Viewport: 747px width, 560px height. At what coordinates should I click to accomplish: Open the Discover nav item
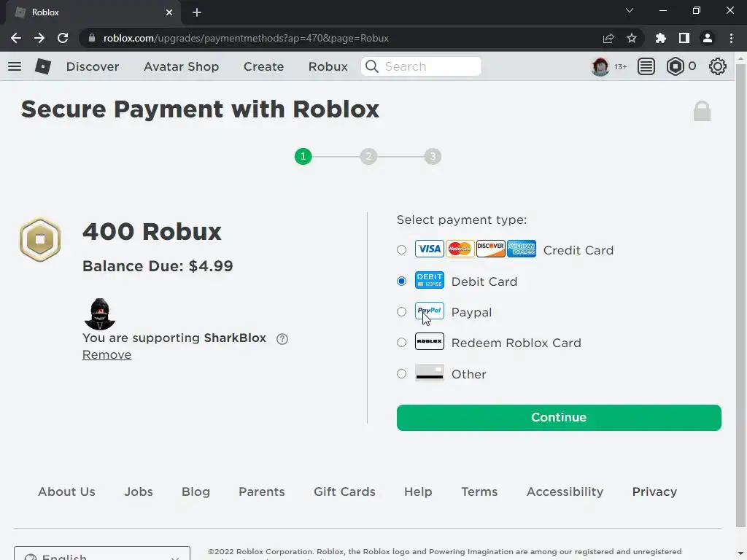click(93, 66)
